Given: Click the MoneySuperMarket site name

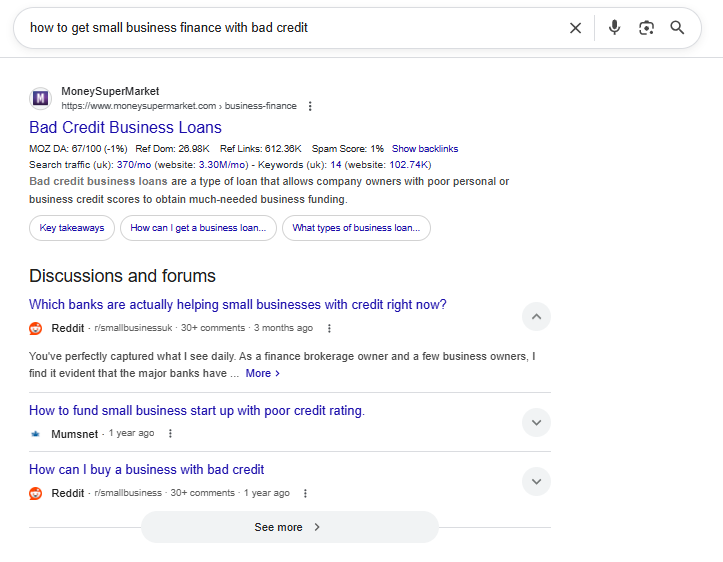Looking at the screenshot, I should (110, 91).
